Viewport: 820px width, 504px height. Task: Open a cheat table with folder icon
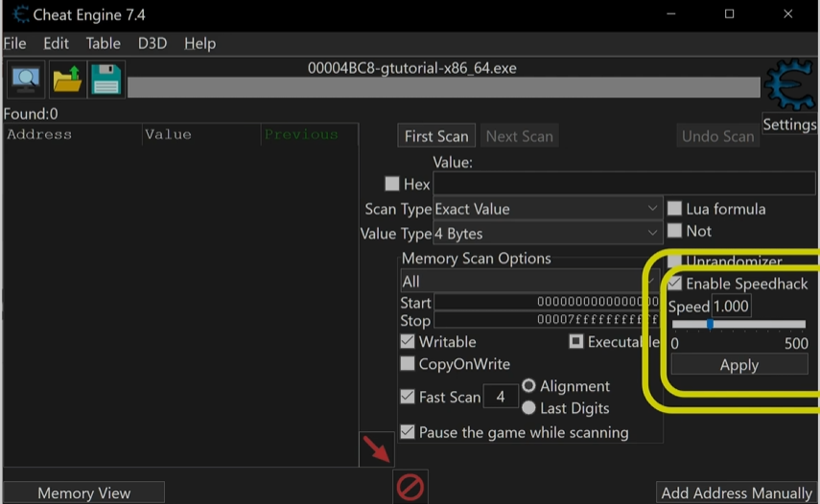[67, 80]
